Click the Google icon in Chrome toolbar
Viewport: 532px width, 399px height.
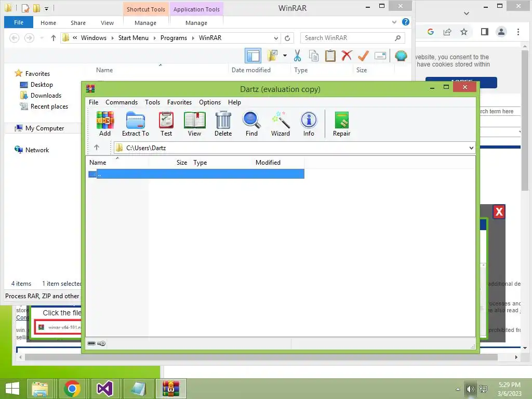pos(431,32)
